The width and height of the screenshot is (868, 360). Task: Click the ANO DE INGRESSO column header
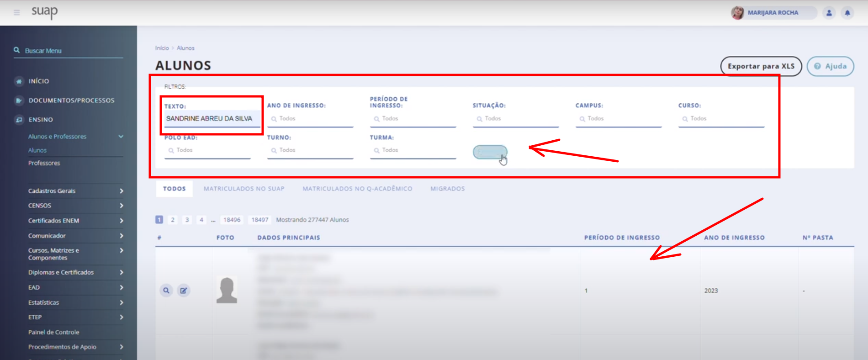pos(734,238)
